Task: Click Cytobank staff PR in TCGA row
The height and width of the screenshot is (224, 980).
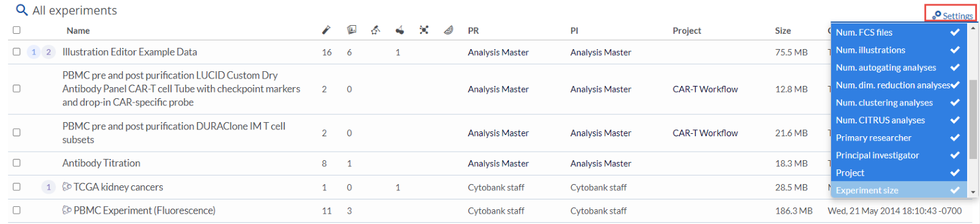Action: [496, 187]
